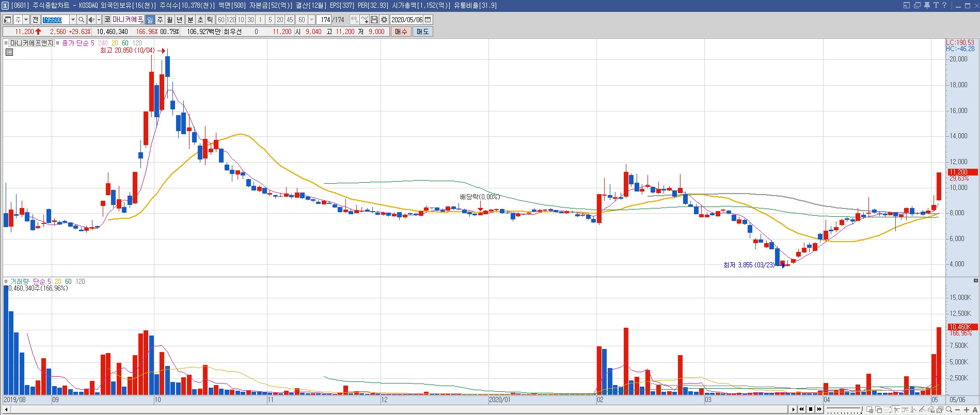Image resolution: width=980 pixels, height=415 pixels.
Task: Select second (초) period toggle
Action: [x=200, y=20]
